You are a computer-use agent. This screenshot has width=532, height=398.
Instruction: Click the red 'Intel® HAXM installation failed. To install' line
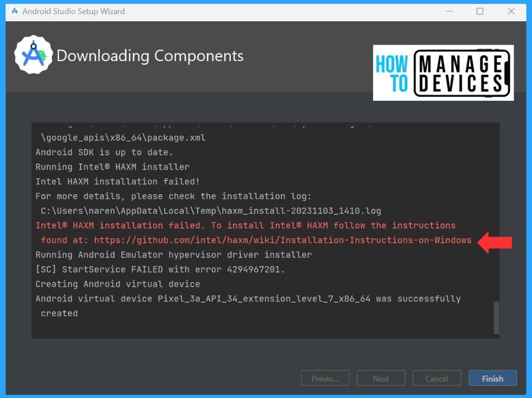click(245, 226)
